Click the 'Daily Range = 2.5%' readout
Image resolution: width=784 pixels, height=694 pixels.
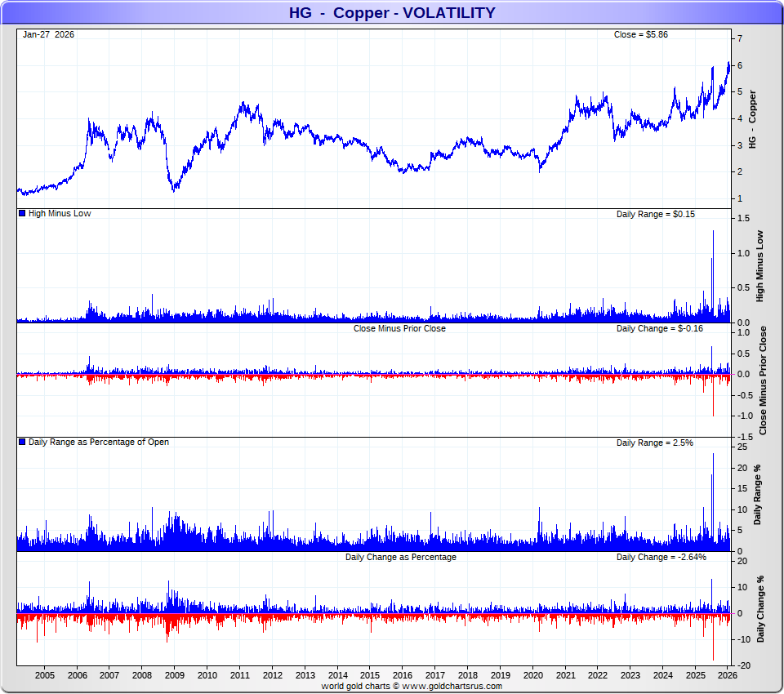[654, 443]
